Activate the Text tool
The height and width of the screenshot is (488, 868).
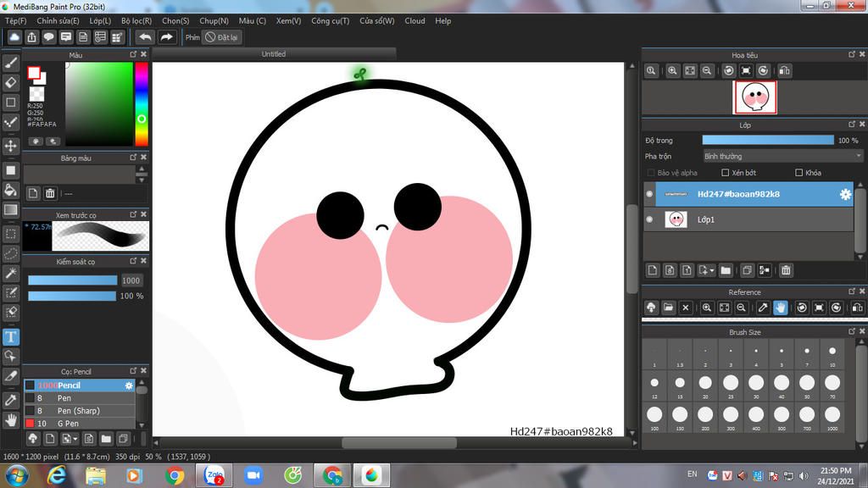[10, 336]
